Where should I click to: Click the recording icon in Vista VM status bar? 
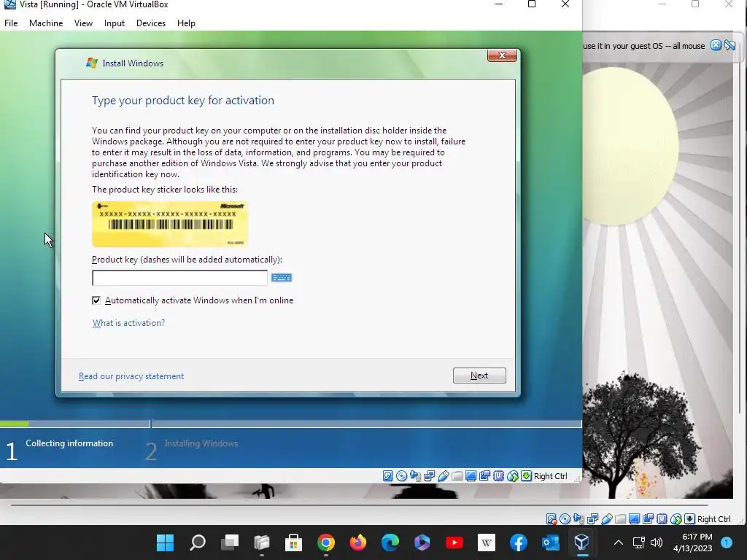click(x=484, y=475)
